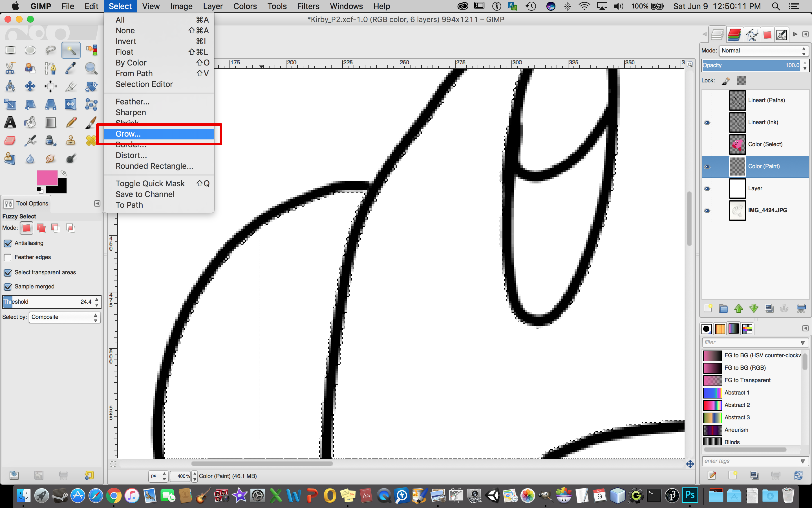The width and height of the screenshot is (812, 508).
Task: Lower the layer with green down arrow
Action: coord(754,308)
